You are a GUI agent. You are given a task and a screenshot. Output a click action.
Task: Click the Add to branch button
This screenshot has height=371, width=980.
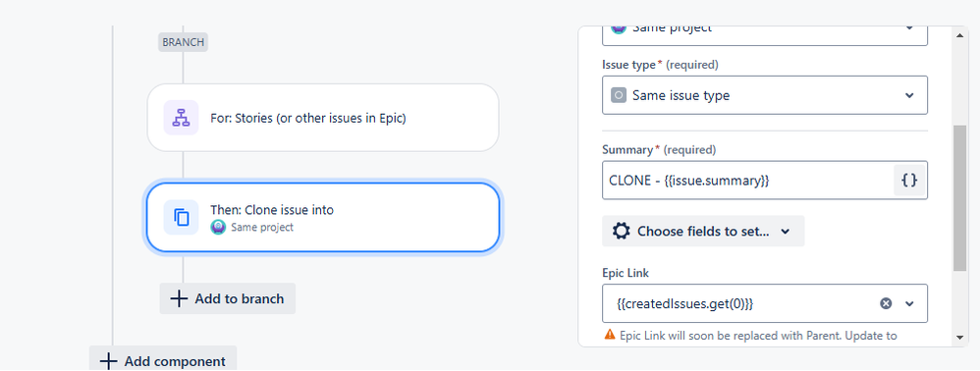click(228, 298)
